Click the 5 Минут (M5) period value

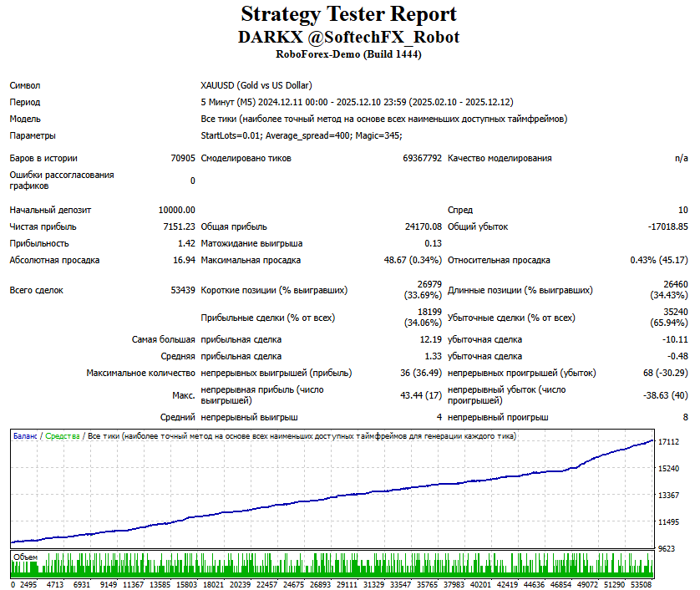(357, 102)
